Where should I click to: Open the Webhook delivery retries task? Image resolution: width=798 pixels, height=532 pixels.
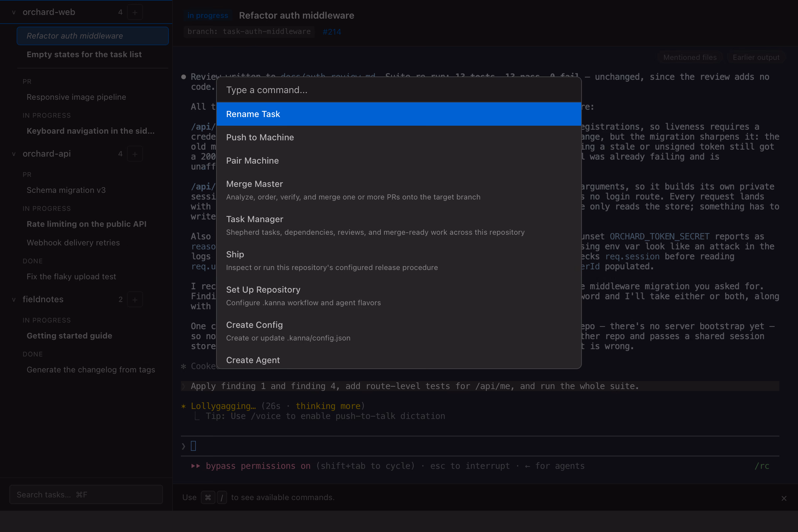click(x=93, y=243)
